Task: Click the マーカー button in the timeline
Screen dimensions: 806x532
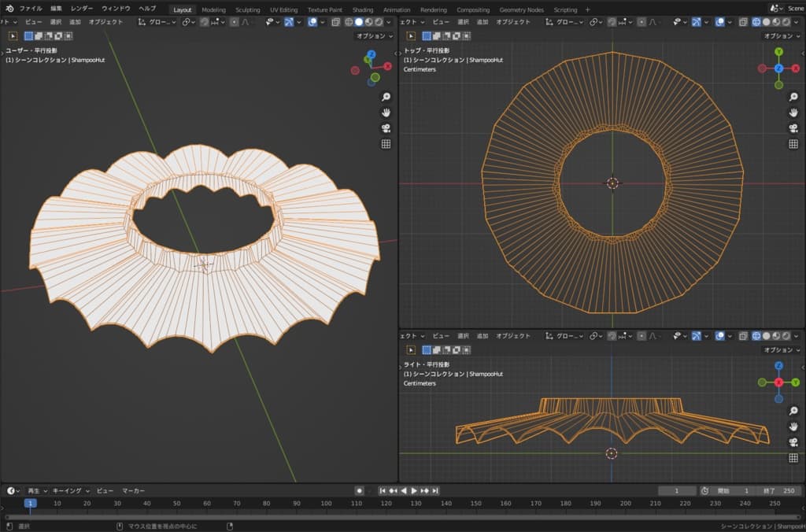Action: click(x=133, y=490)
